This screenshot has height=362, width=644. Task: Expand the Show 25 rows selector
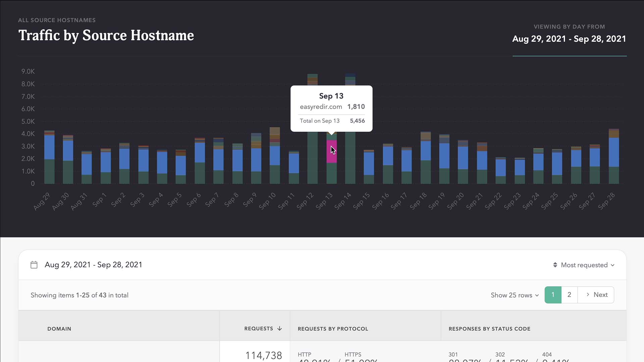click(x=514, y=295)
